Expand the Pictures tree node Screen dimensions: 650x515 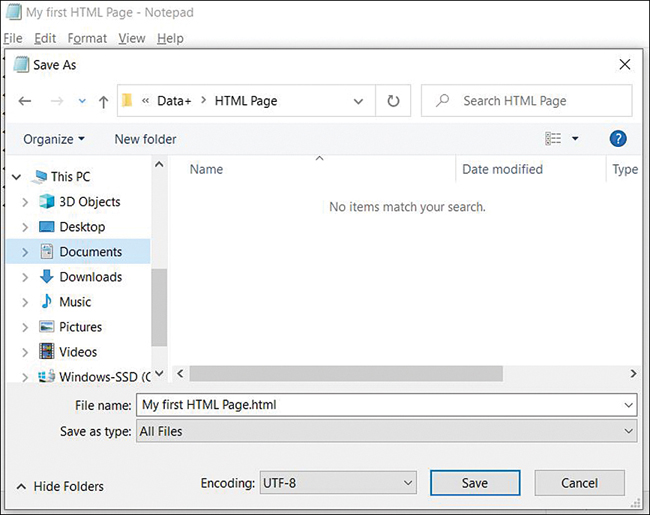(25, 327)
